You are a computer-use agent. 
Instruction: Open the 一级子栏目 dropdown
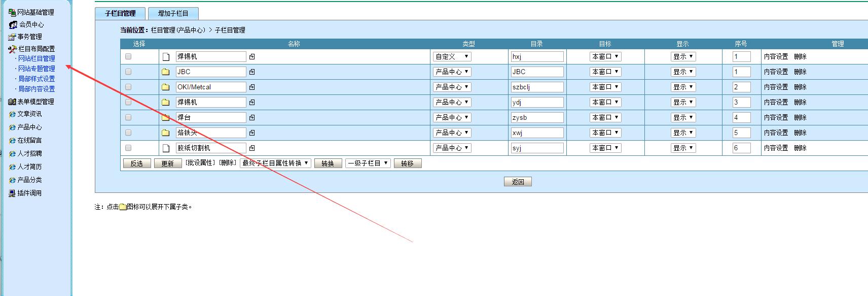tap(368, 163)
